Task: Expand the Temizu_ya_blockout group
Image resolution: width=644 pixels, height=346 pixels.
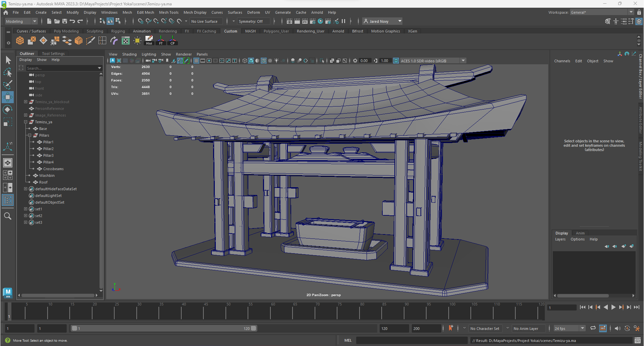Action: [25, 102]
